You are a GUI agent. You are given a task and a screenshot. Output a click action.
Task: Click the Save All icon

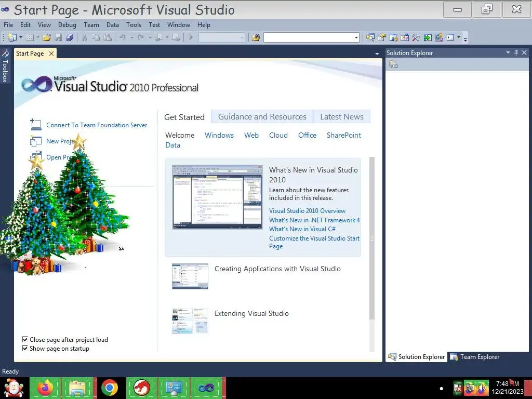click(70, 37)
